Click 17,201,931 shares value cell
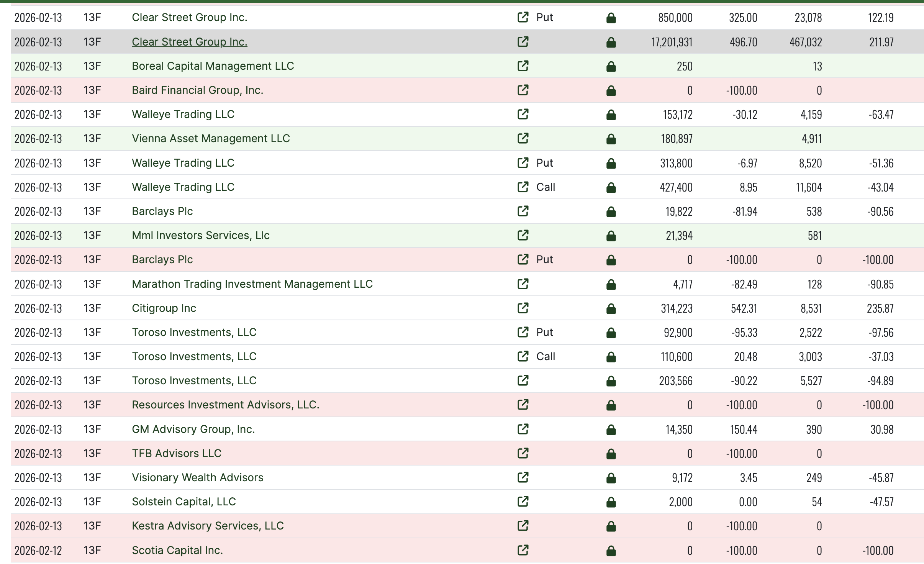 [x=672, y=42]
